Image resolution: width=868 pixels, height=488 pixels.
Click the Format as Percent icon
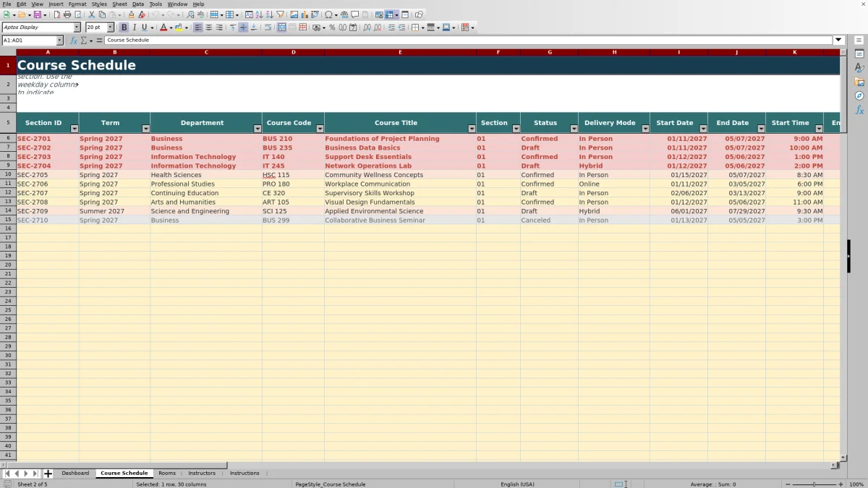tap(332, 27)
